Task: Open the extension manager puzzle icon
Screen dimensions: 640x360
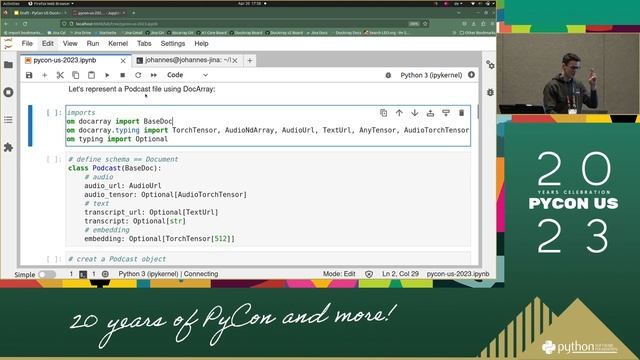Action: (8, 147)
